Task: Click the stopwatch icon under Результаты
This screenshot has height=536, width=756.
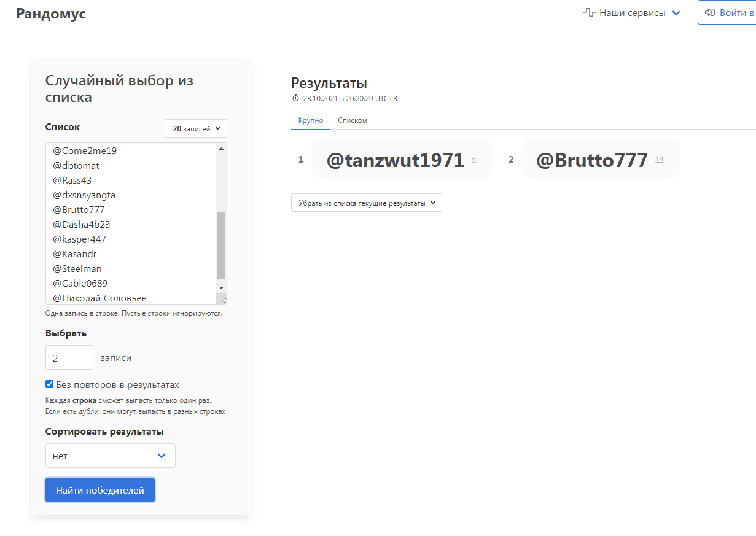Action: [295, 98]
